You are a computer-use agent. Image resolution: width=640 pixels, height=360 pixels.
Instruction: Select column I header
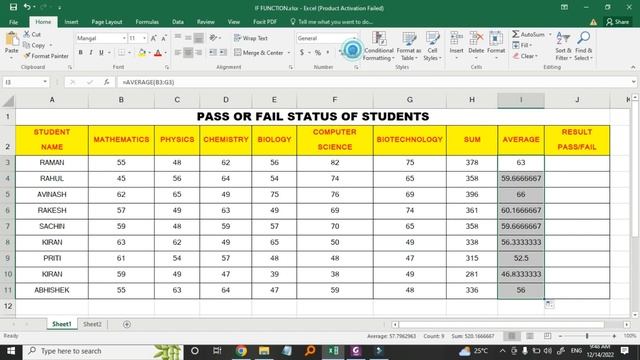click(521, 100)
